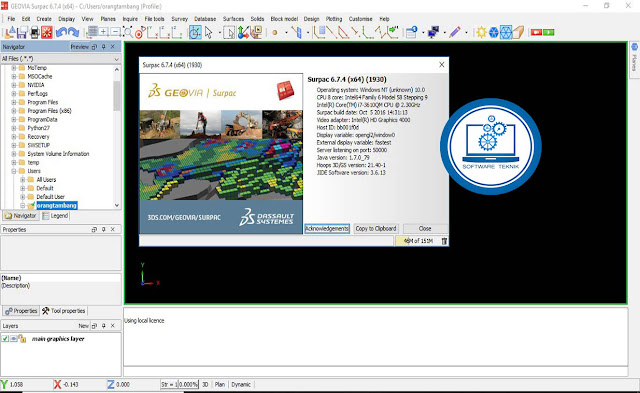Collapse the Users folder node
Image resolution: width=640 pixels, height=393 pixels.
tap(14, 171)
